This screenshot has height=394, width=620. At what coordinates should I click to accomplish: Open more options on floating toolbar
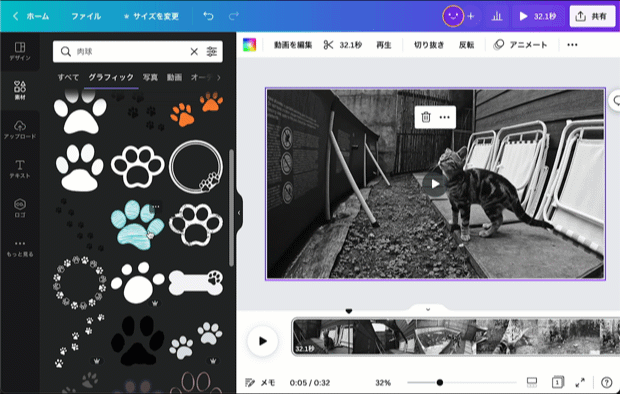(444, 117)
